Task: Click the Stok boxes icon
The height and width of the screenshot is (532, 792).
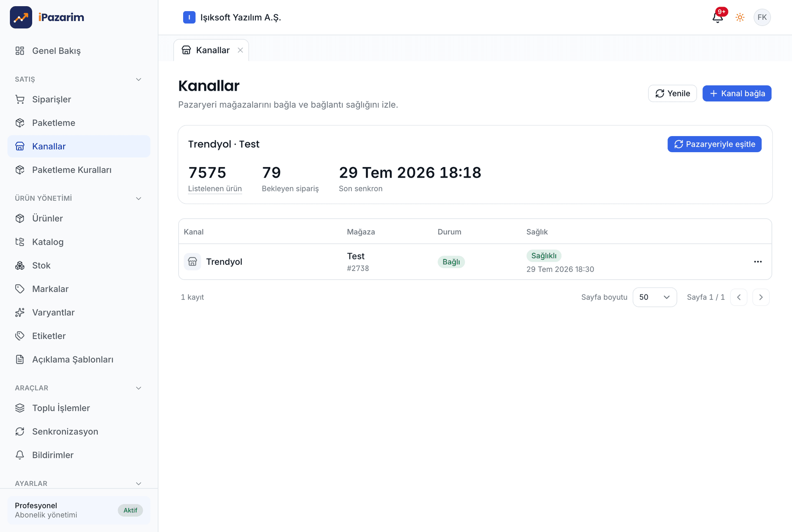Action: [x=20, y=266]
